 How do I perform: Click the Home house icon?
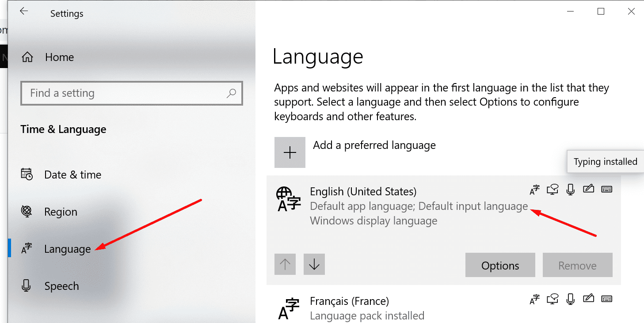tap(27, 57)
